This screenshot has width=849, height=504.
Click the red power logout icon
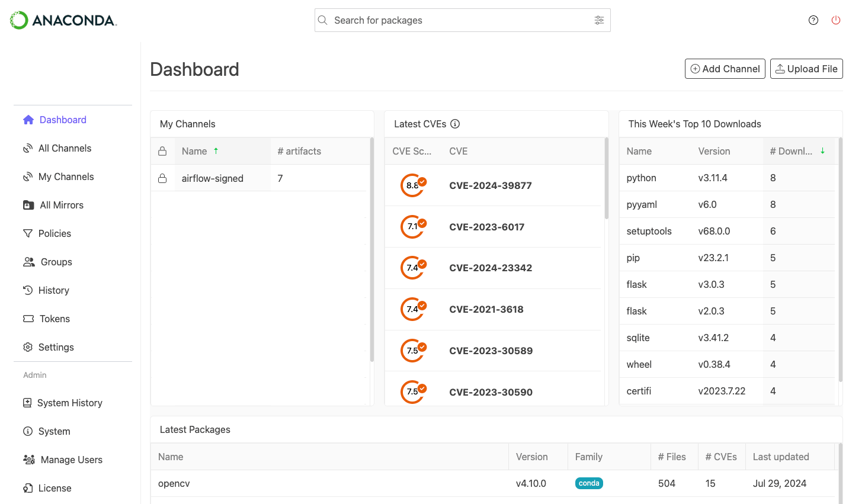coord(836,20)
